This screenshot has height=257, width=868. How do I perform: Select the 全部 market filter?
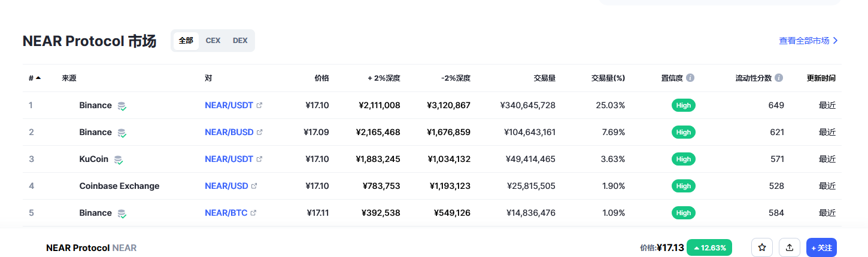(x=186, y=41)
